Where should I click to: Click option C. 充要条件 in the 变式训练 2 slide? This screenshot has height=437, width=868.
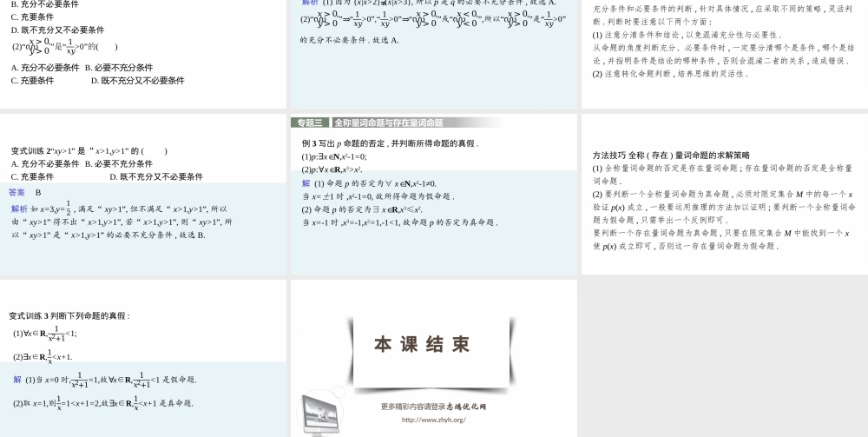(x=33, y=176)
